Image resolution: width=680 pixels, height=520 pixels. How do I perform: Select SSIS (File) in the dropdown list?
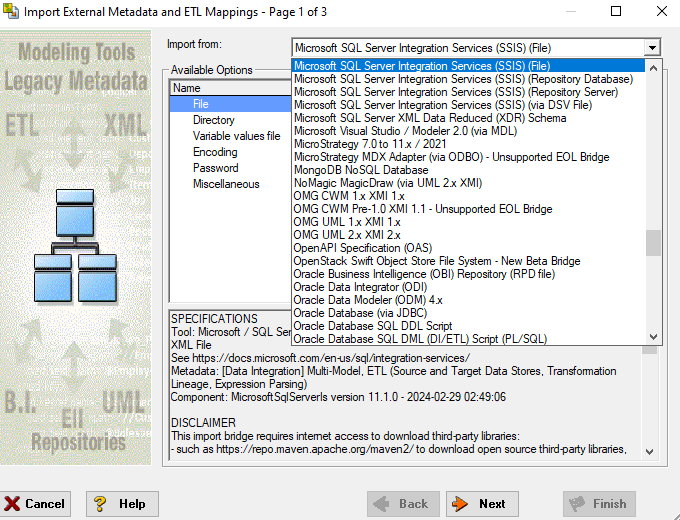click(468, 66)
